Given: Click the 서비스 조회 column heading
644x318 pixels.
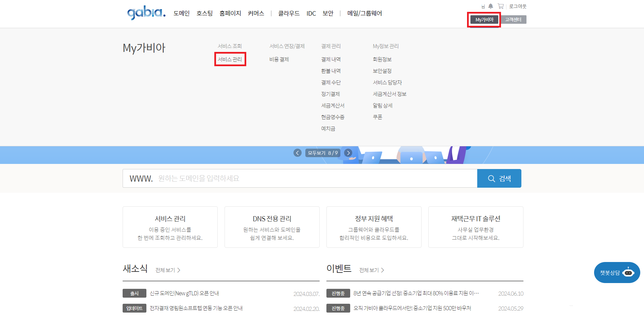Looking at the screenshot, I should coord(230,46).
